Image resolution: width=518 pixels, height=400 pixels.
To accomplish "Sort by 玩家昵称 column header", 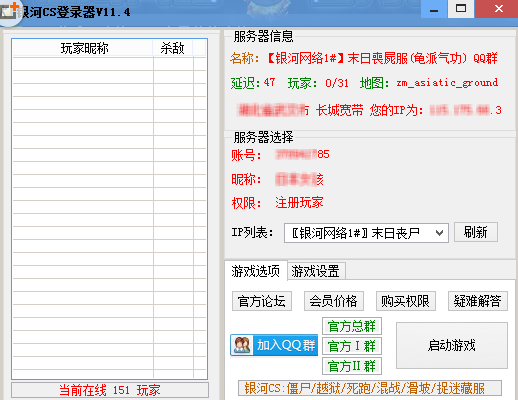I will (83, 48).
